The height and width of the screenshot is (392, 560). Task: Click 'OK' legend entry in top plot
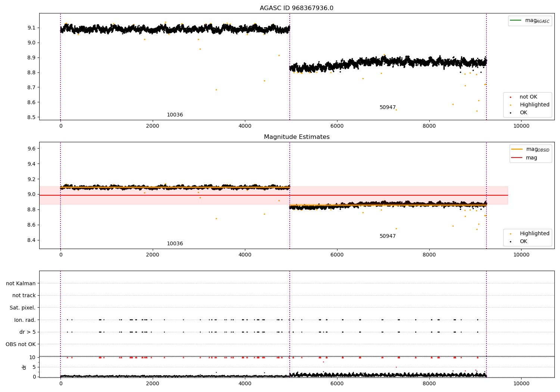[523, 113]
